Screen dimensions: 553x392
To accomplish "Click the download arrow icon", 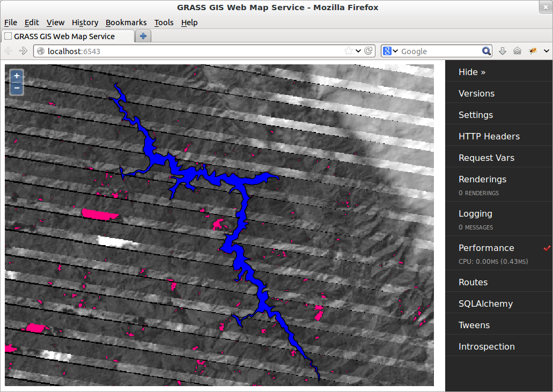I will (503, 50).
